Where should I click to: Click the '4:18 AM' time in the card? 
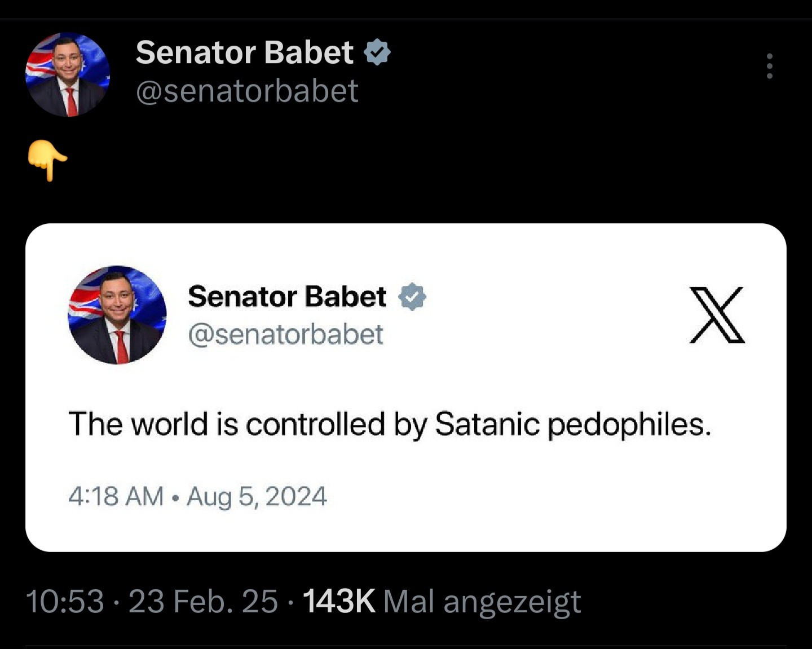tap(116, 497)
